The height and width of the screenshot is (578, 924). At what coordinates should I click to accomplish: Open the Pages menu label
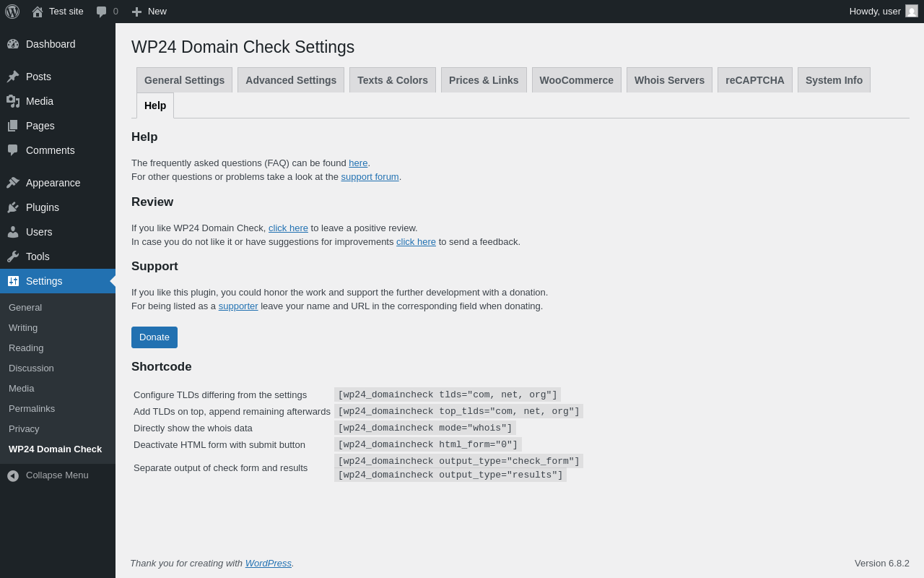pos(40,126)
